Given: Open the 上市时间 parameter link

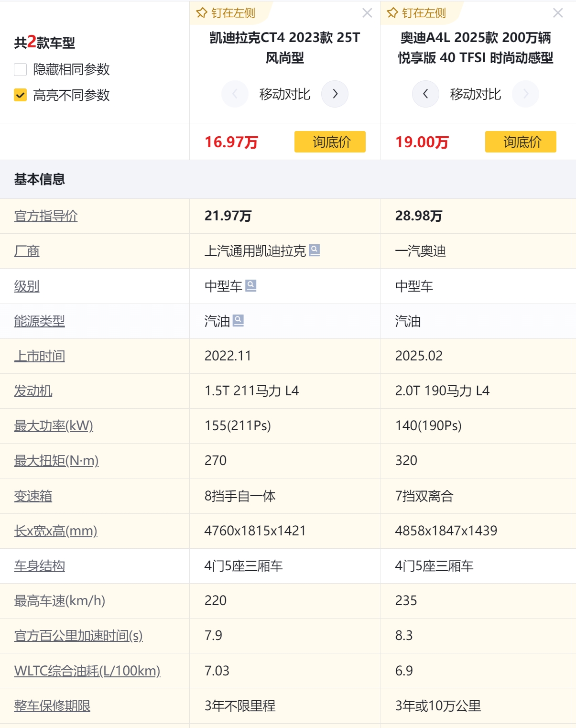Looking at the screenshot, I should (x=40, y=356).
